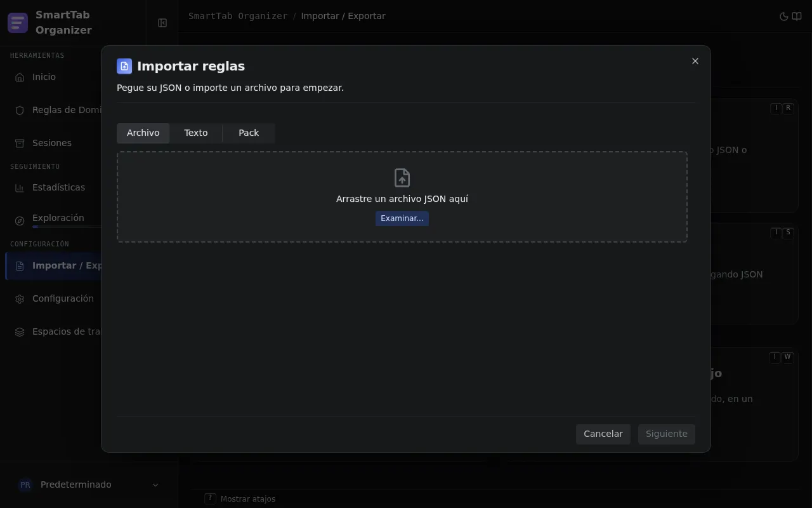Click the Sesiones archive icon
This screenshot has height=508, width=812.
[x=20, y=143]
